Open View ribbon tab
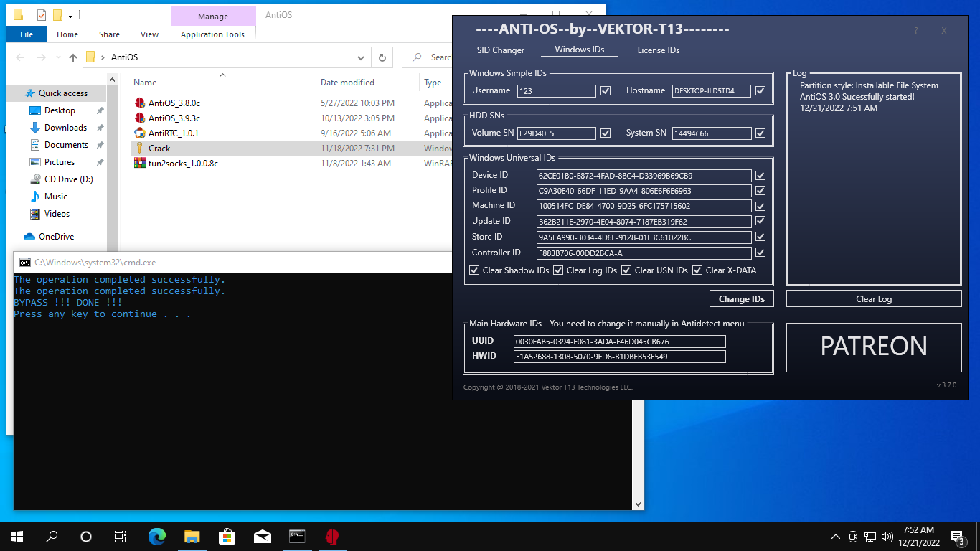This screenshot has height=551, width=980. 150,34
